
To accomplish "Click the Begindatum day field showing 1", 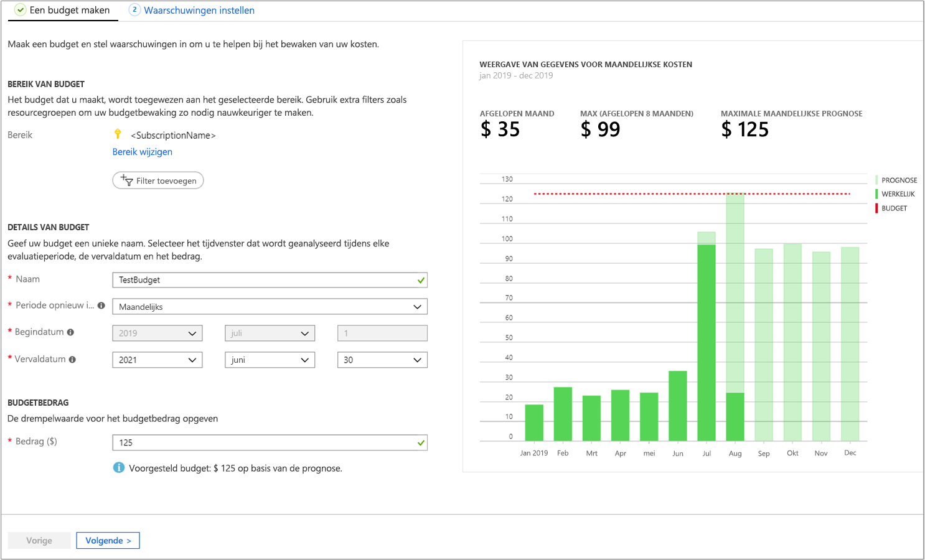I will click(382, 334).
